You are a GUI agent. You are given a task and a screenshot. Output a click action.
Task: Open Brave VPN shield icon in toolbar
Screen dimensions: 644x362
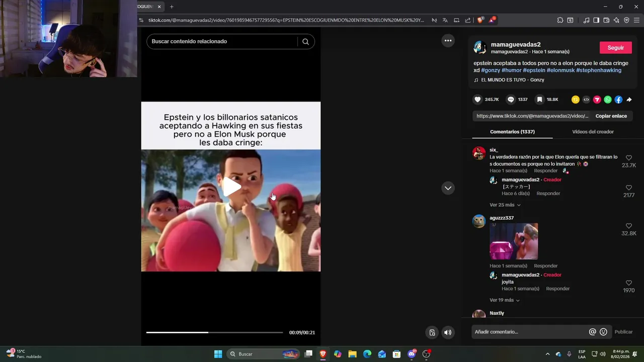[x=626, y=20]
